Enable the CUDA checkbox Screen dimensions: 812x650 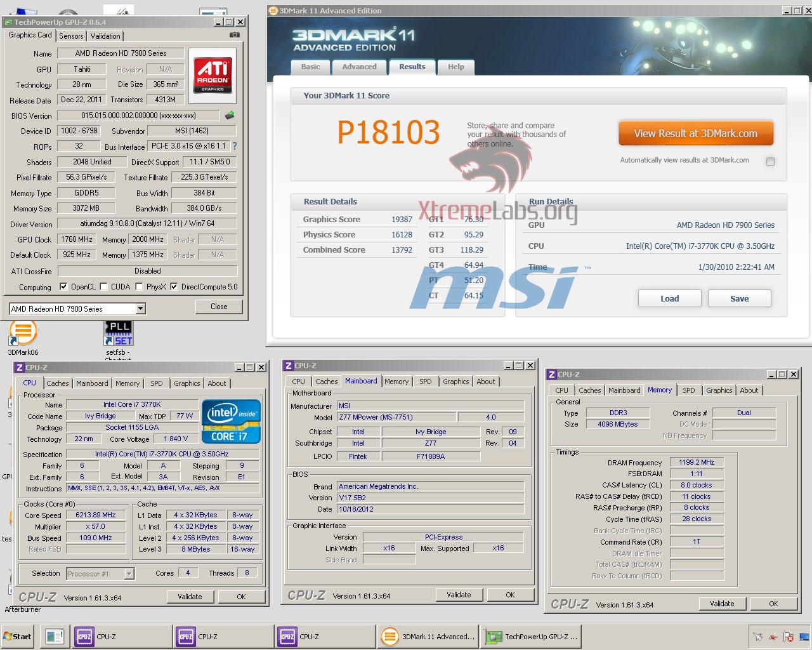click(103, 287)
